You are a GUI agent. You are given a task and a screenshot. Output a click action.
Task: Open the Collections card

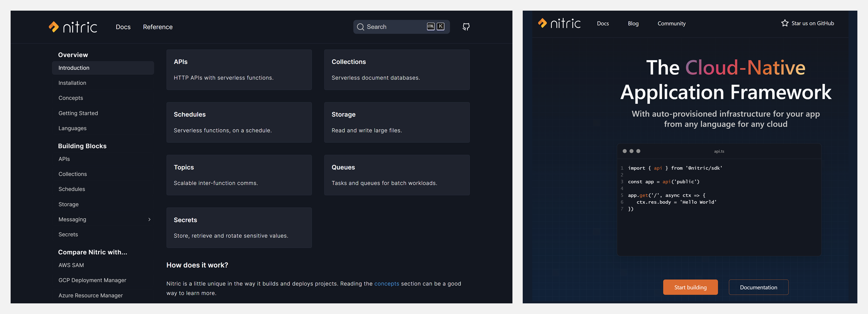coord(397,70)
